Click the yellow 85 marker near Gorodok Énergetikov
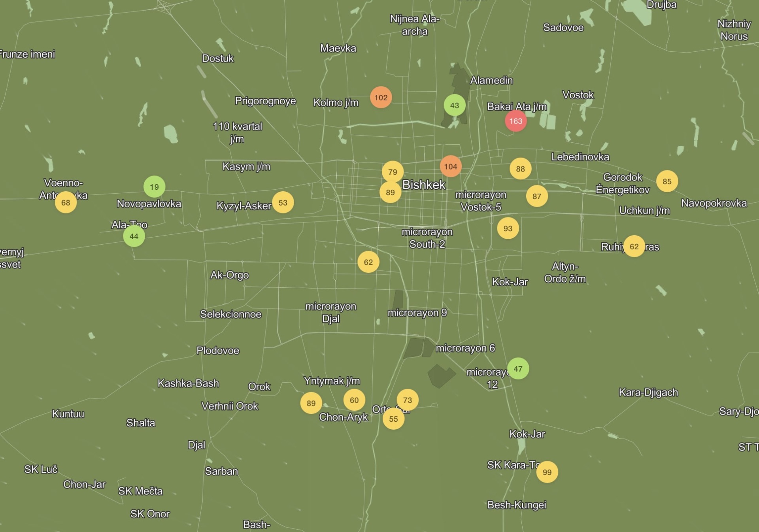Viewport: 759px width, 532px height. 667,181
